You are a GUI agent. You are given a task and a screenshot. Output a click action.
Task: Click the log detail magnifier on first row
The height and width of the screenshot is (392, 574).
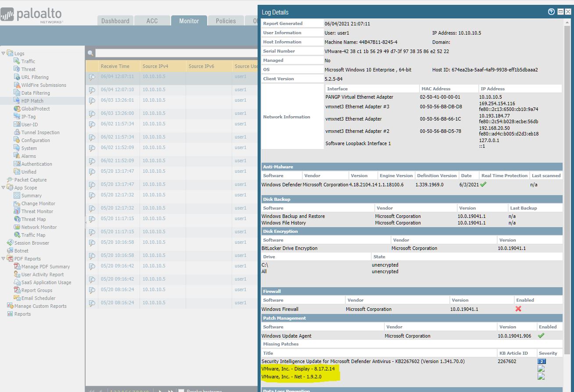[91, 76]
